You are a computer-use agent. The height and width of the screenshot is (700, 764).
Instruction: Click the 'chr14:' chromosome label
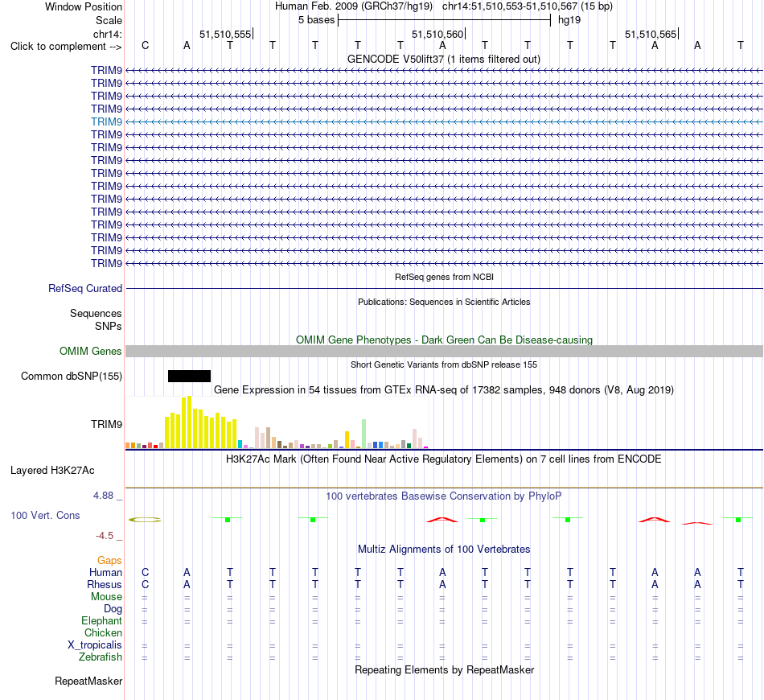(x=107, y=34)
